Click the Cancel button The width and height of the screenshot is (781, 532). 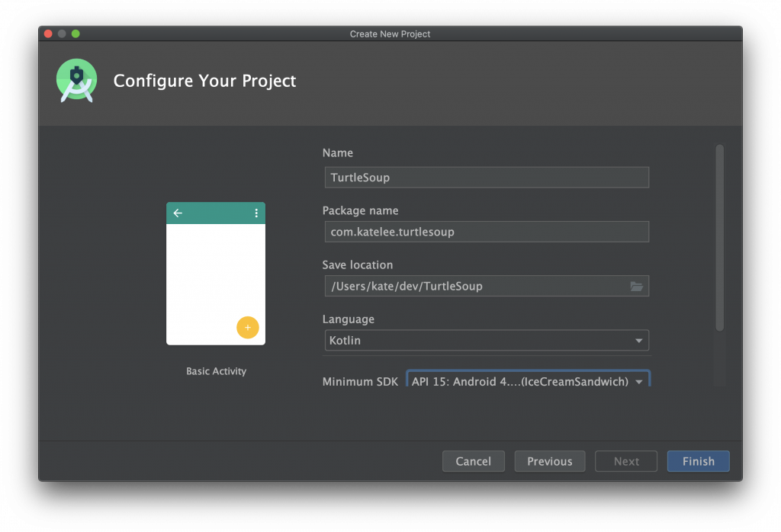(x=473, y=461)
